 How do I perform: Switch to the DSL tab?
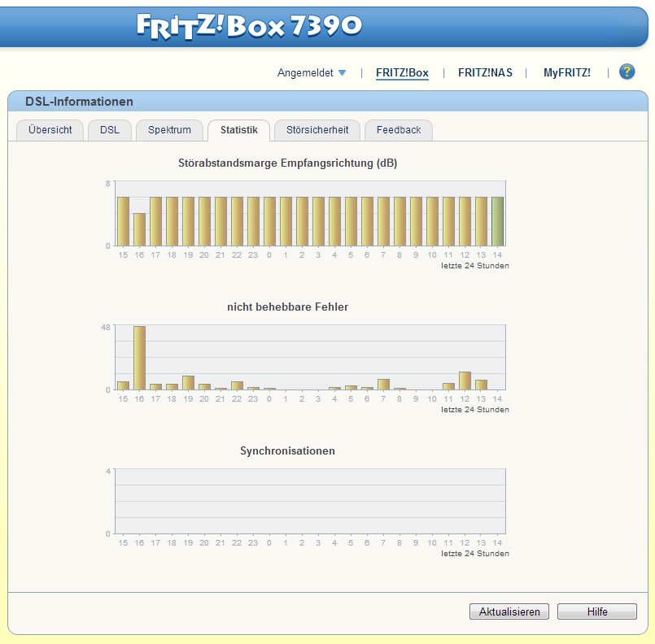110,130
